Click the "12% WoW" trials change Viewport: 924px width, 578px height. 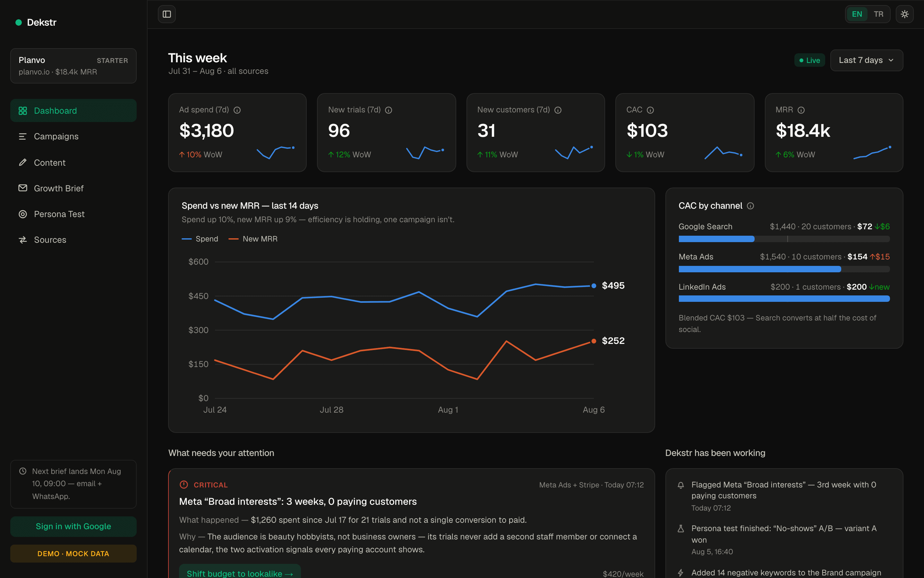tap(349, 154)
